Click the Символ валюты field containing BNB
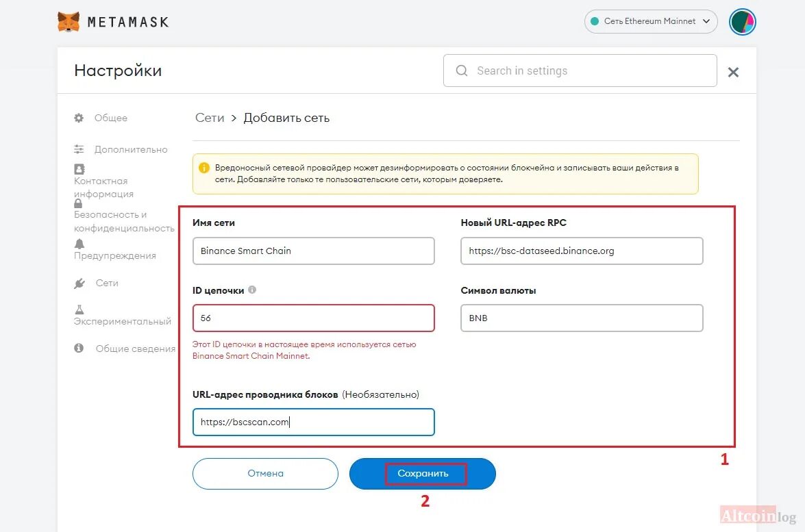This screenshot has width=805, height=532. (582, 318)
